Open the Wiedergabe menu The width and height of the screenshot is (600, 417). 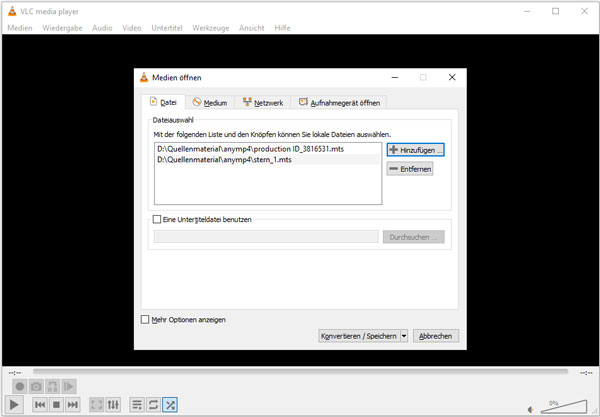[62, 28]
